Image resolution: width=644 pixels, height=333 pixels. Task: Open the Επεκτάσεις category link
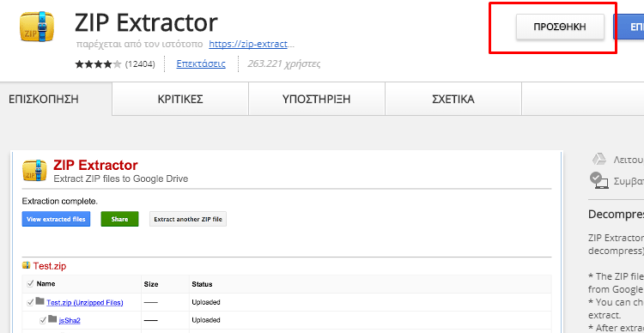(x=201, y=64)
